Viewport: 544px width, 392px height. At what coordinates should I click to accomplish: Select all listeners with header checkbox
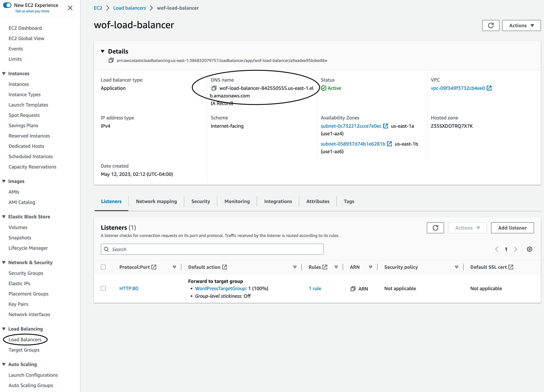click(x=103, y=267)
